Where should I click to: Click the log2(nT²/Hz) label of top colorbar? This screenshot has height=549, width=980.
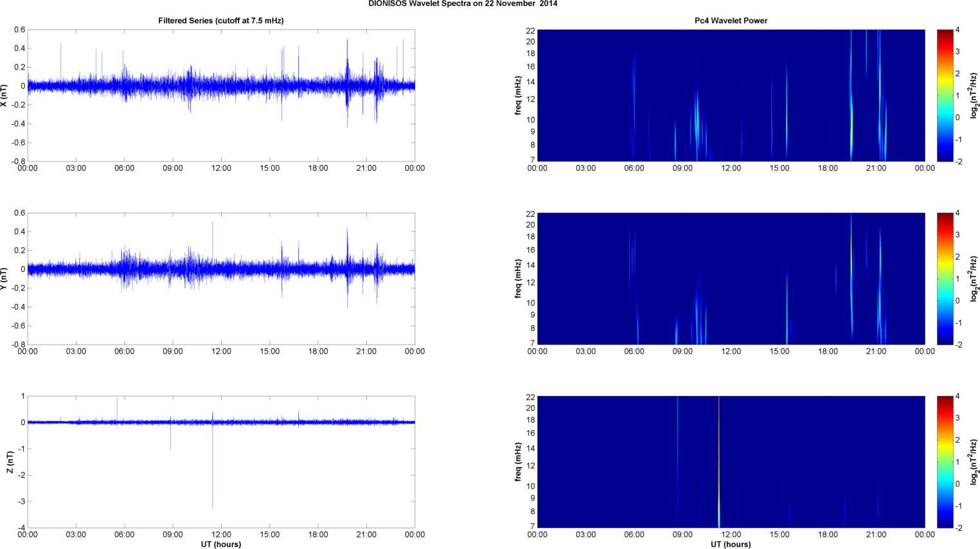974,95
